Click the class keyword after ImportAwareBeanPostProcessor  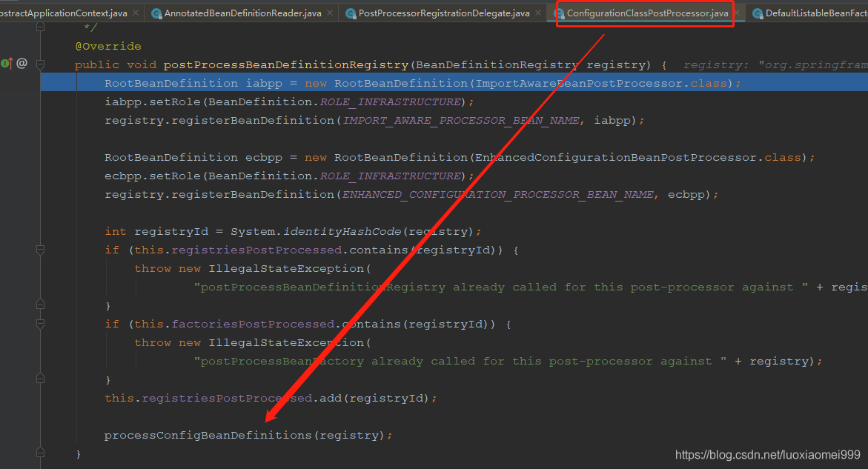point(708,84)
